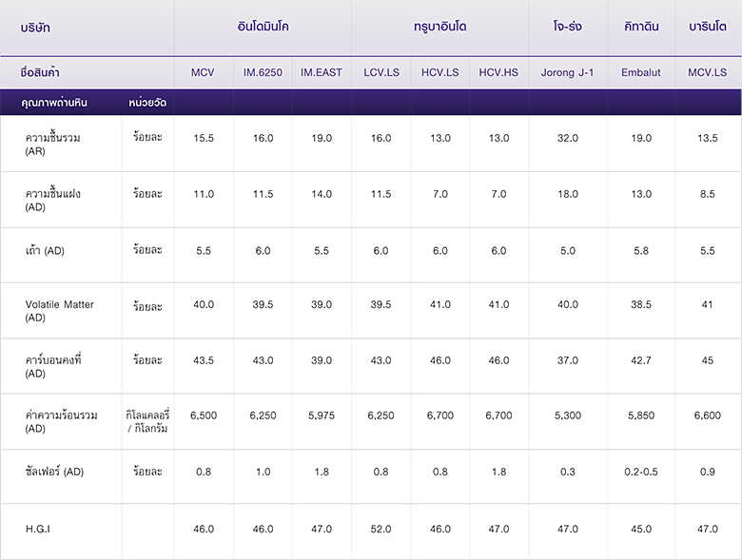This screenshot has width=742, height=560.
Task: Click ash value 5.8 for Embalut
Action: 641,251
